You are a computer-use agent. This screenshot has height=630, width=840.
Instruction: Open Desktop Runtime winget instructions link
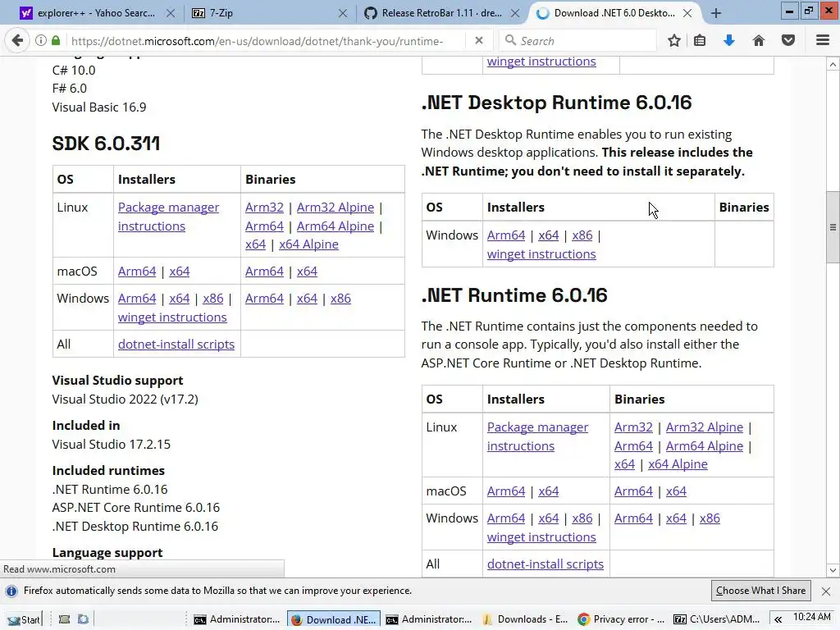tap(541, 254)
